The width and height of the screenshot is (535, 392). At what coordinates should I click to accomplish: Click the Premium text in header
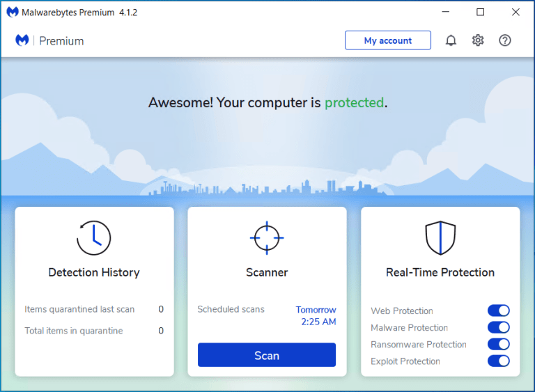coord(61,41)
